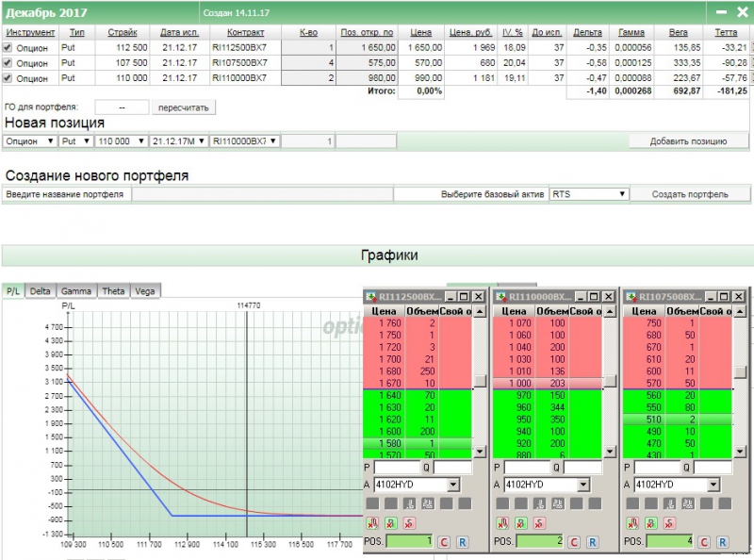This screenshot has width=754, height=560.
Task: Toggle checkbox for the 110 000 Put row
Action: 8,78
